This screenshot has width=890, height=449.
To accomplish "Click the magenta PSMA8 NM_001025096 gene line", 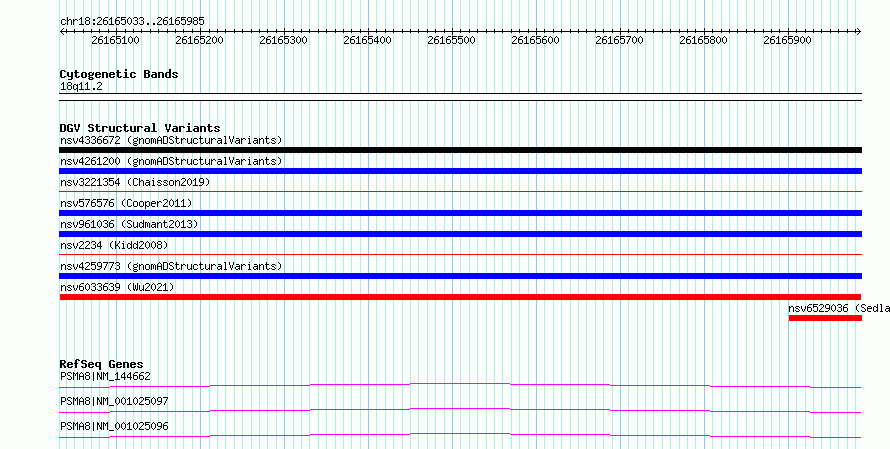I will [x=460, y=435].
